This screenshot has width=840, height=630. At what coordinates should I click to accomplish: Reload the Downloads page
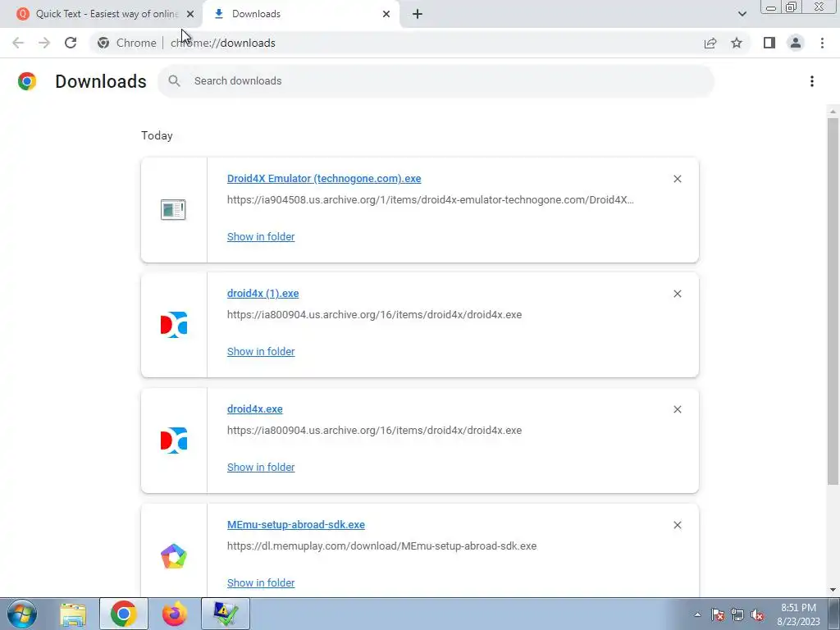tap(71, 43)
